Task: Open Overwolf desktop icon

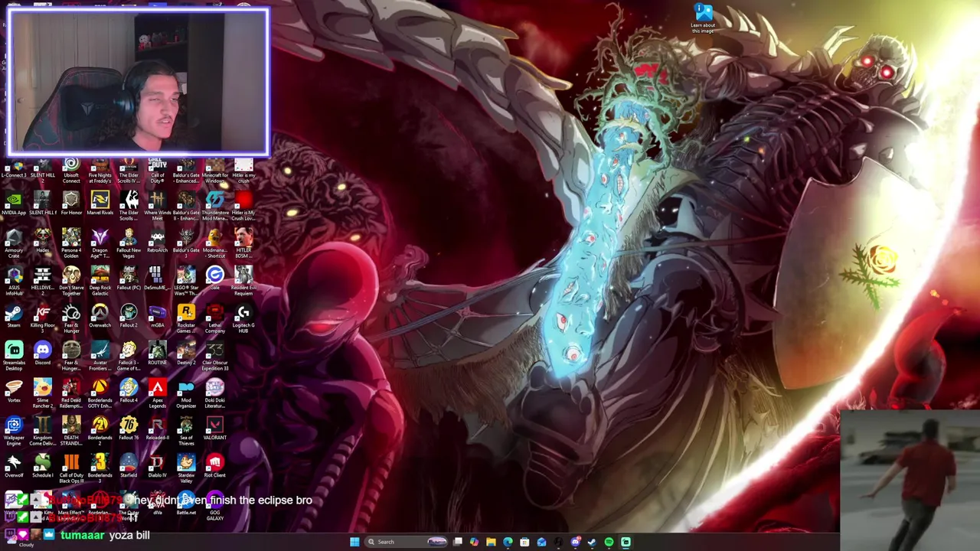Action: [x=14, y=466]
